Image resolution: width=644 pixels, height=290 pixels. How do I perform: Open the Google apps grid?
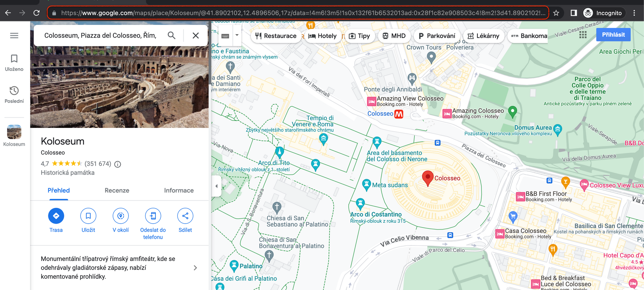[x=583, y=35]
